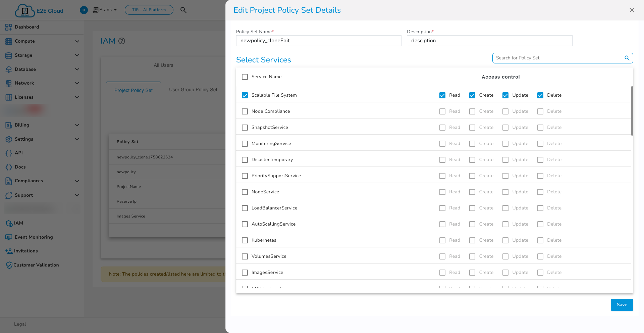This screenshot has width=644, height=333.
Task: Switch to User Group Policy Set tab
Action: [x=193, y=90]
